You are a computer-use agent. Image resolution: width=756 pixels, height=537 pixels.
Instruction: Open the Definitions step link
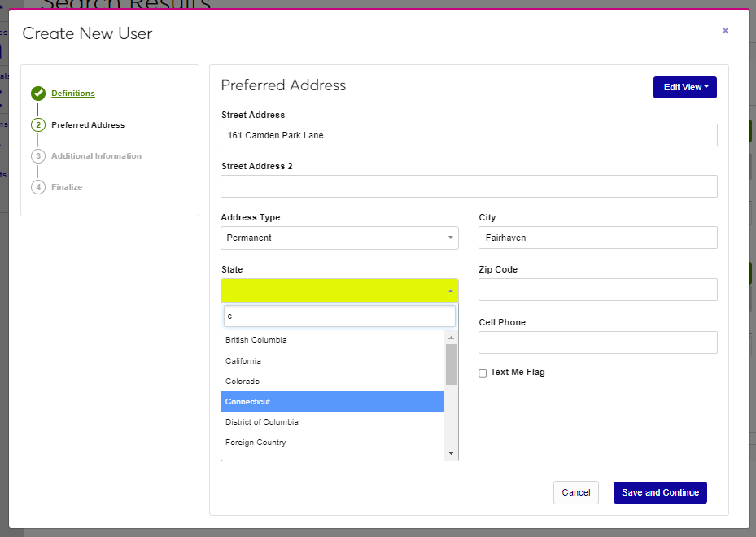click(73, 94)
